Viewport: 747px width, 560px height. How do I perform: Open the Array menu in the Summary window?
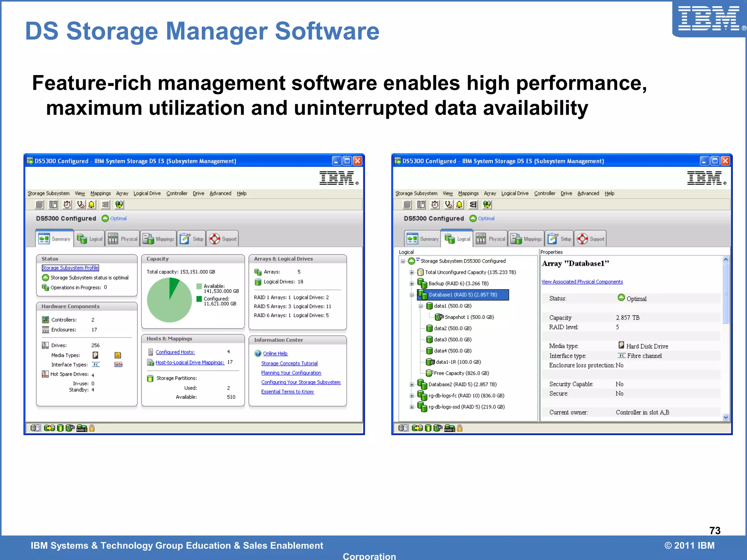(122, 193)
